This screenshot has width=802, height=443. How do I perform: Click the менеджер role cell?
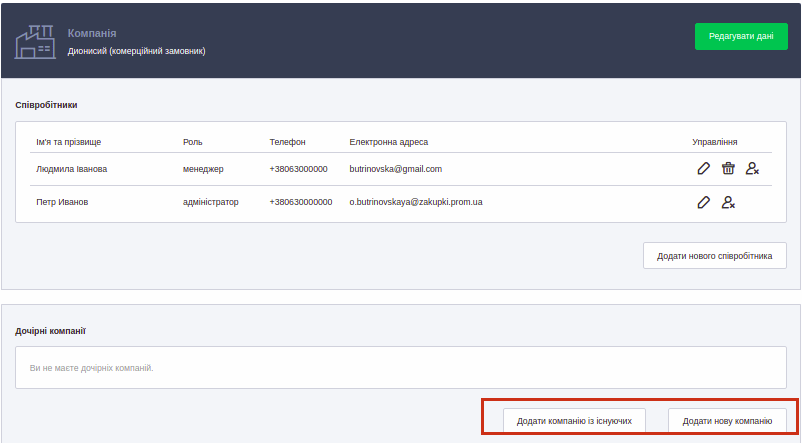click(x=203, y=169)
